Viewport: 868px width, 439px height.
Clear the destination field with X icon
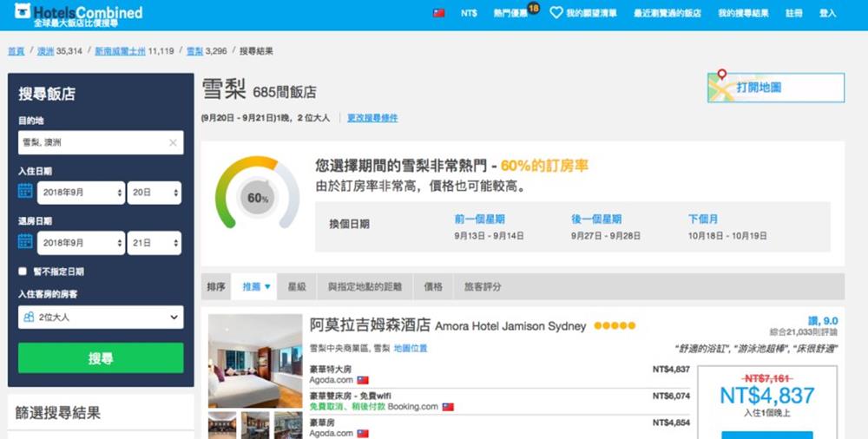point(173,143)
